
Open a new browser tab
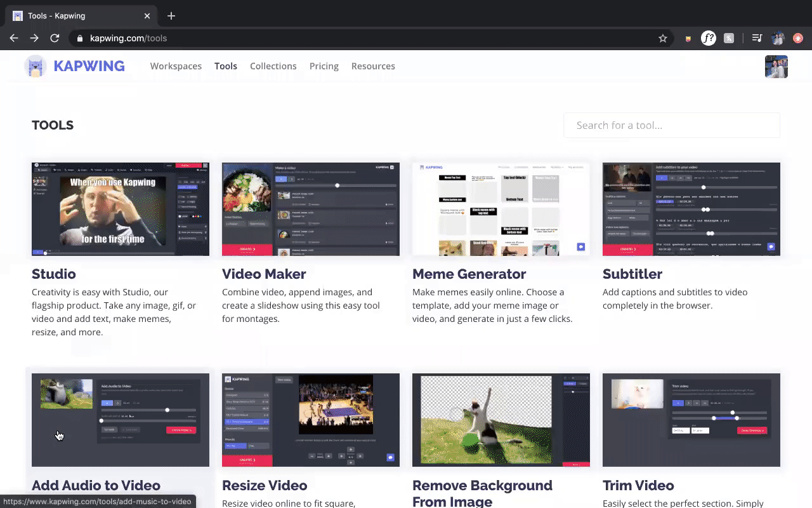[171, 16]
